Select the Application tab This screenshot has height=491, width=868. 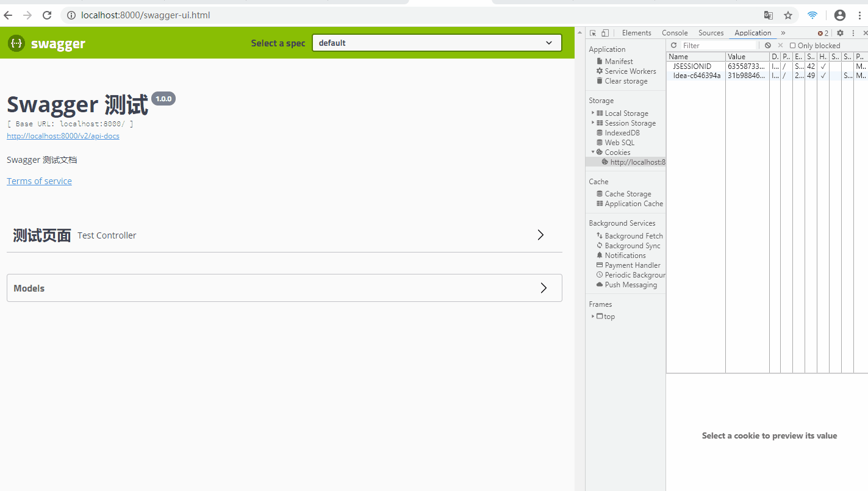click(753, 33)
